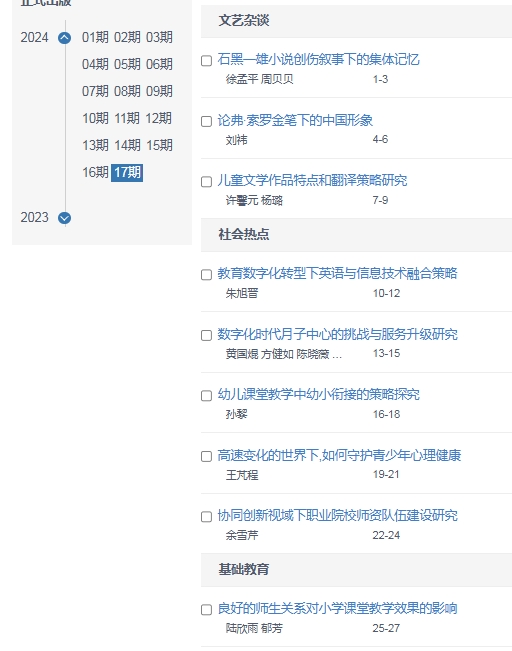Tick checkbox beside 论弗·索罗金笔下的中国形象

pyautogui.click(x=206, y=121)
